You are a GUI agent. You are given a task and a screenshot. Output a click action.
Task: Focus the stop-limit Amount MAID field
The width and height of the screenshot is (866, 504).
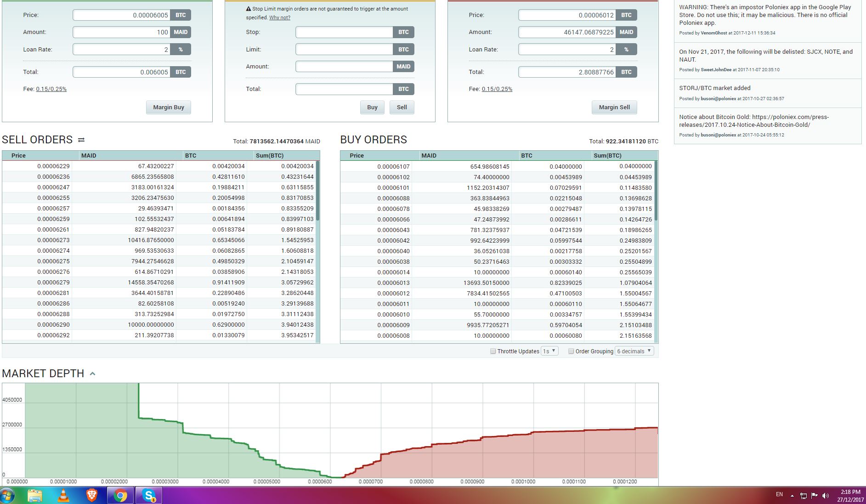pos(344,66)
